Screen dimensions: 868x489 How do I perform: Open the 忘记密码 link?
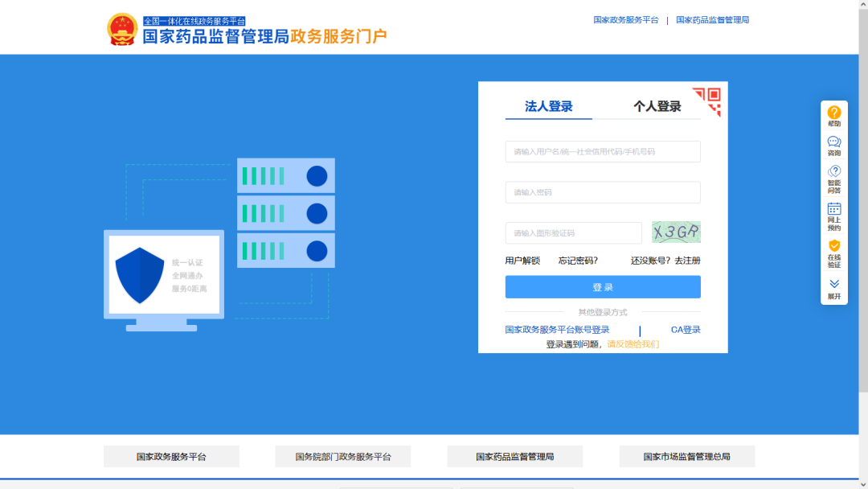[578, 261]
